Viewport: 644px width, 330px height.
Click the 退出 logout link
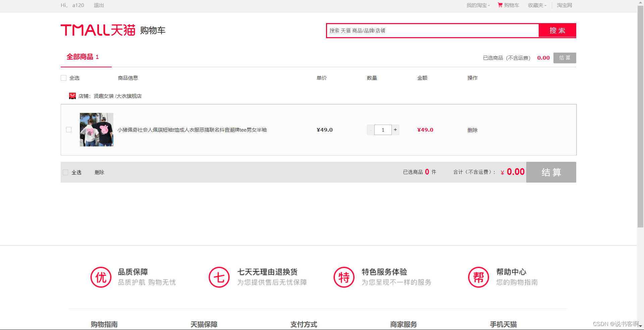(99, 5)
